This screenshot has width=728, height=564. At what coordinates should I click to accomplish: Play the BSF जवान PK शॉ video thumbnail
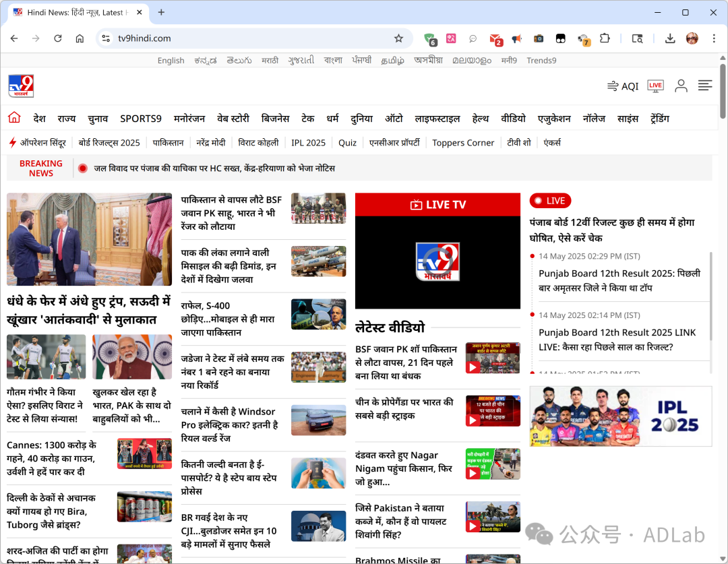[x=493, y=358]
